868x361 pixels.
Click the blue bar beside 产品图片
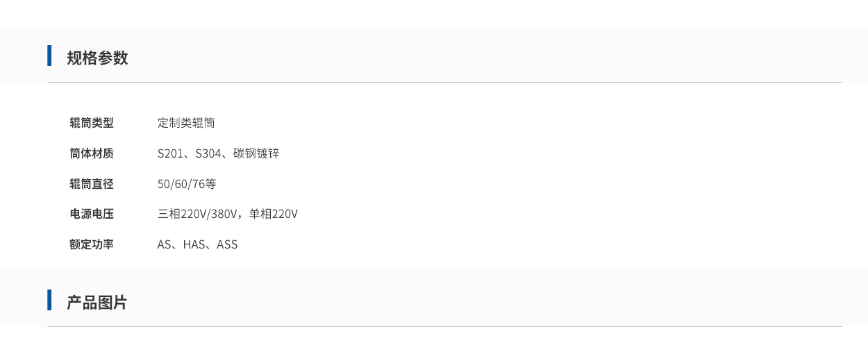point(49,300)
